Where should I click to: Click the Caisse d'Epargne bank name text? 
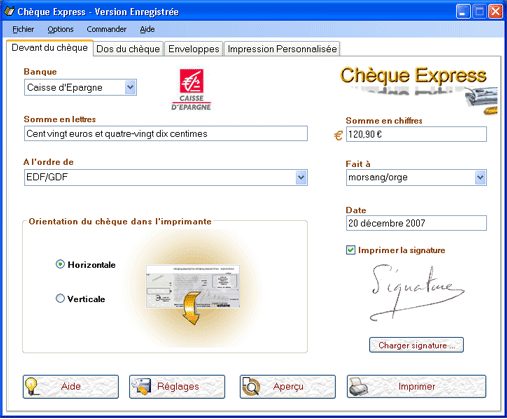click(x=65, y=88)
